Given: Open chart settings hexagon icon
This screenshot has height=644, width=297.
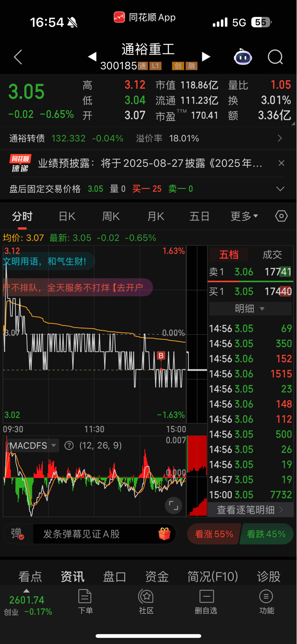Looking at the screenshot, I should [281, 216].
